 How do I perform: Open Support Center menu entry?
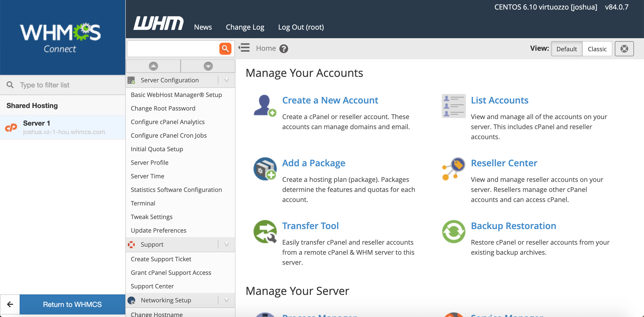pyautogui.click(x=152, y=286)
